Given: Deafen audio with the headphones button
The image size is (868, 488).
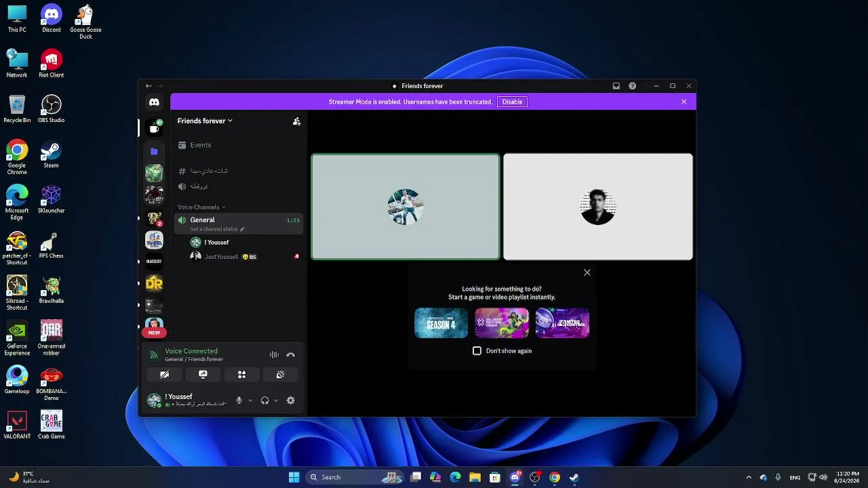Looking at the screenshot, I should tap(264, 401).
